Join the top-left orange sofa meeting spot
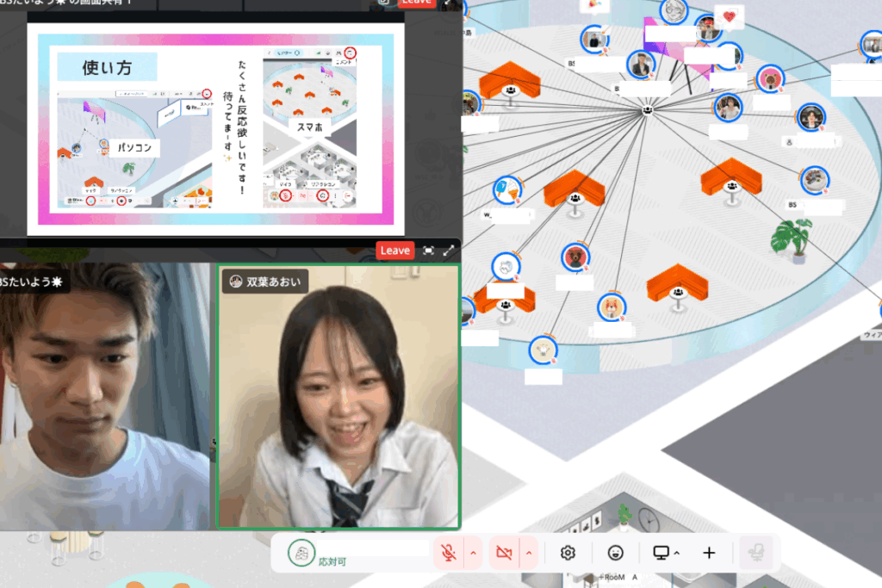 point(510,84)
